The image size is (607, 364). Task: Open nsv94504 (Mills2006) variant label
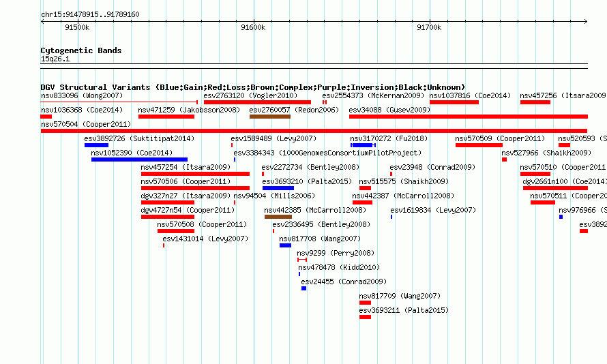(274, 196)
